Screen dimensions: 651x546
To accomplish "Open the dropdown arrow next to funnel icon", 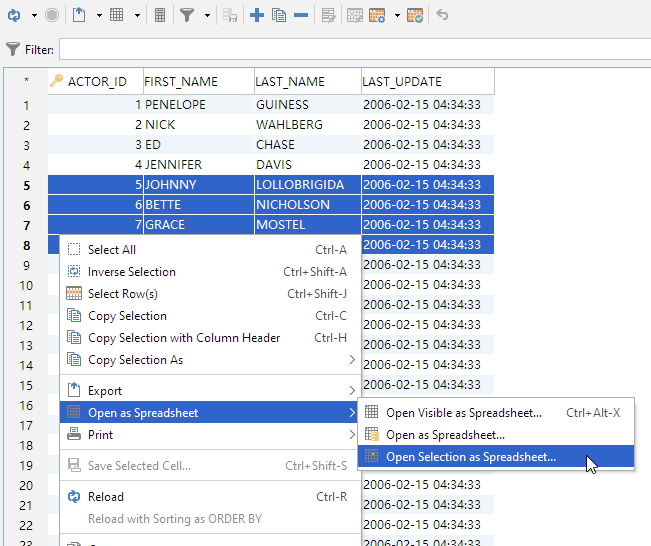I will 208,15.
